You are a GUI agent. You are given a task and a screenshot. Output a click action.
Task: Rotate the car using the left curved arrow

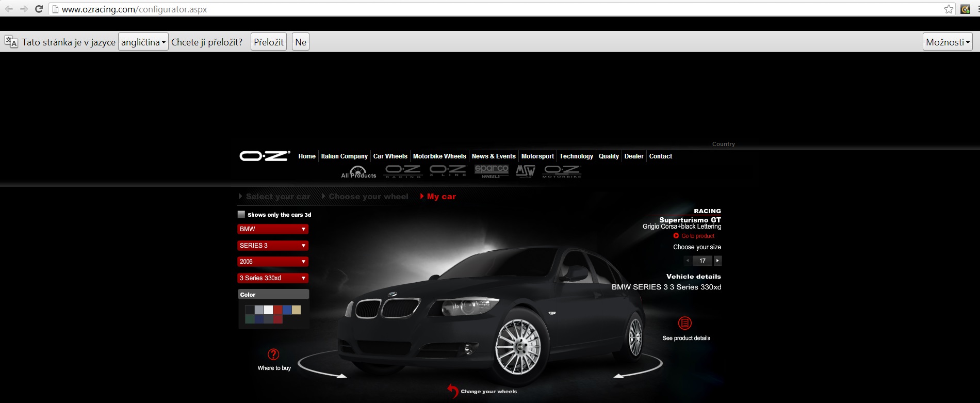322,365
